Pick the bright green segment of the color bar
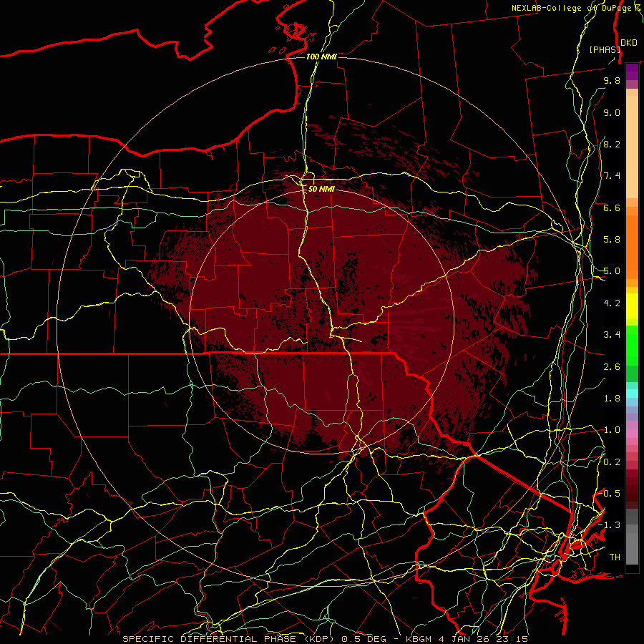The image size is (644, 644). coord(632,345)
